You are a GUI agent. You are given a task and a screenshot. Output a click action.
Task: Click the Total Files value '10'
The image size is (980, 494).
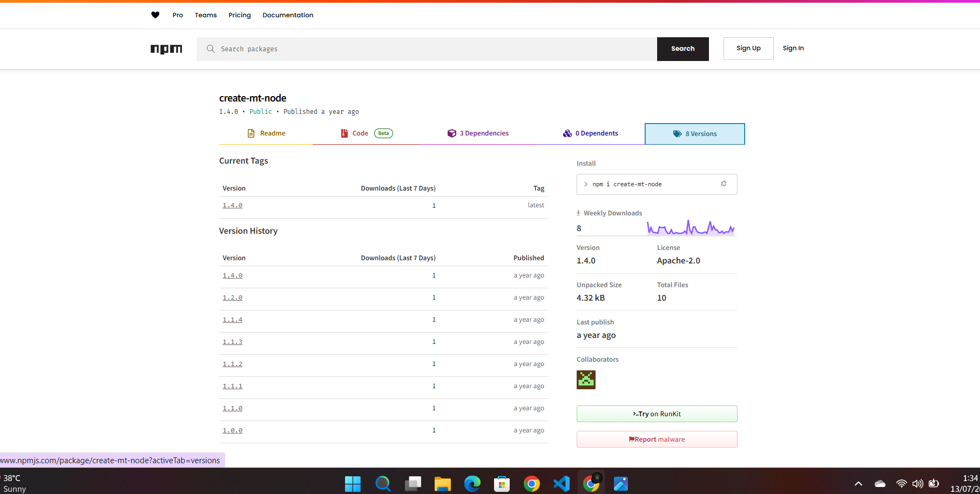[x=661, y=298]
